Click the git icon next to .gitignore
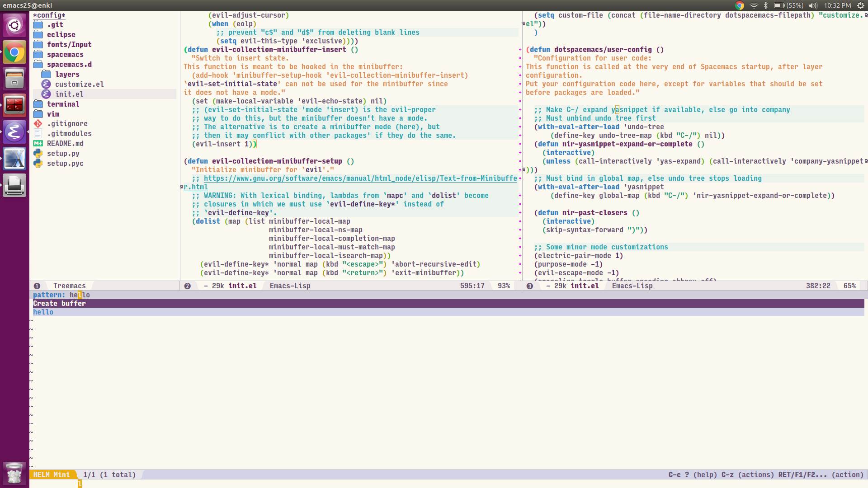 coord(38,123)
